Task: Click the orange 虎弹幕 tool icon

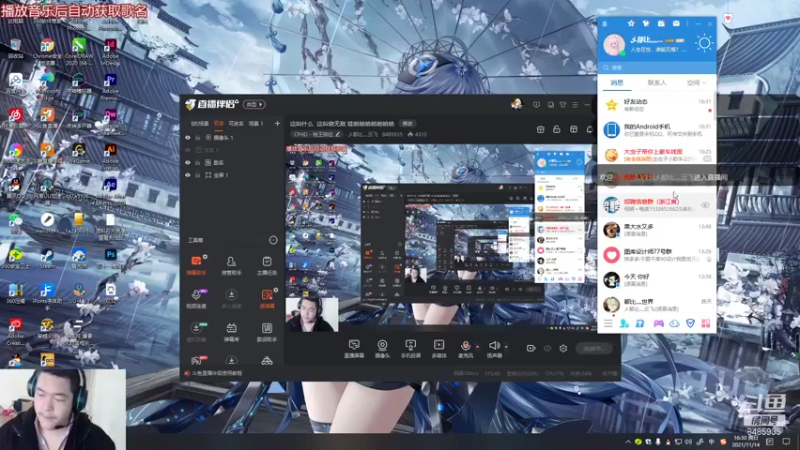Action: point(267,298)
